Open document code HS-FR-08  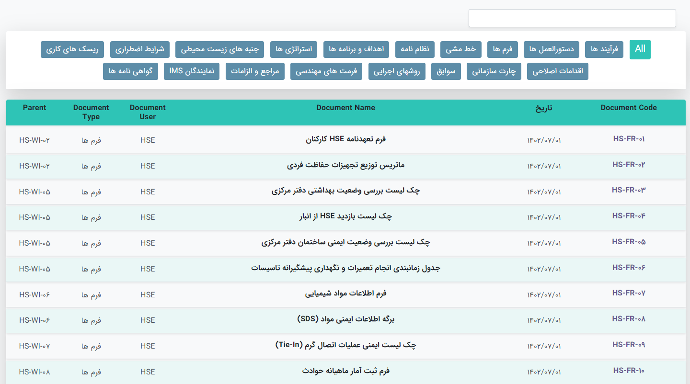coord(629,319)
